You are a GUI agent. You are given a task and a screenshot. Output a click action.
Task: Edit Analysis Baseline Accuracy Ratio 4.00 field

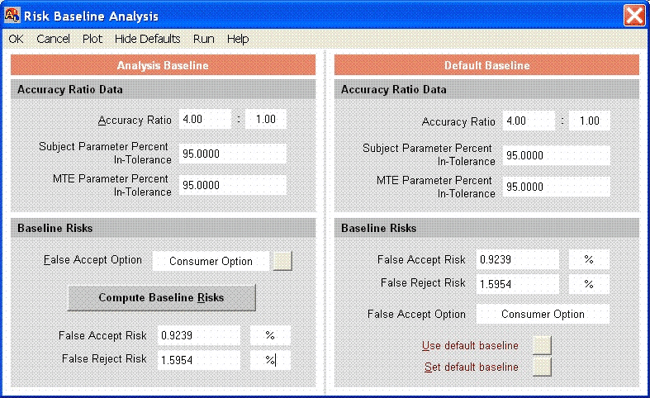[x=205, y=119]
